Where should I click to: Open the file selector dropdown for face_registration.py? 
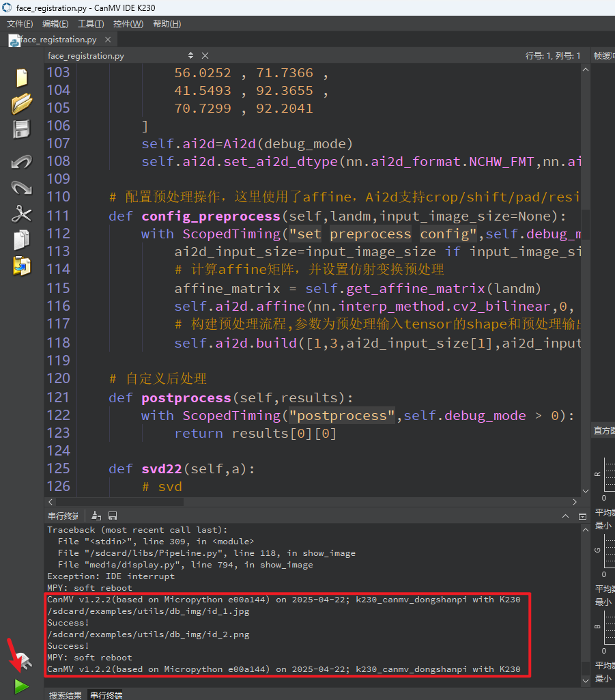[x=190, y=55]
